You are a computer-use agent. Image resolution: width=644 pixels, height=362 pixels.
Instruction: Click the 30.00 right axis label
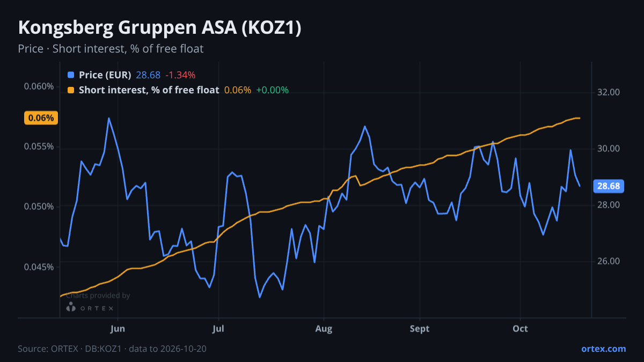click(x=609, y=149)
